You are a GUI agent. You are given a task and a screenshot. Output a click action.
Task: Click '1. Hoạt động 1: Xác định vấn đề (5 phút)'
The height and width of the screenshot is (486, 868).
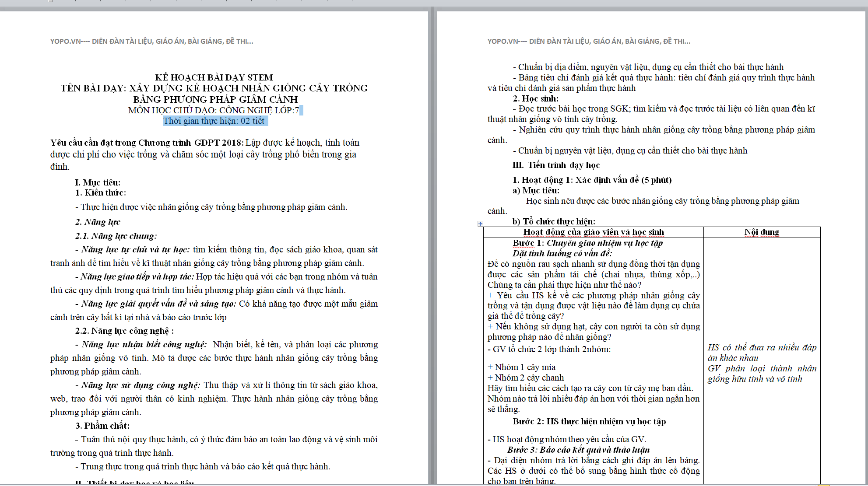point(592,180)
